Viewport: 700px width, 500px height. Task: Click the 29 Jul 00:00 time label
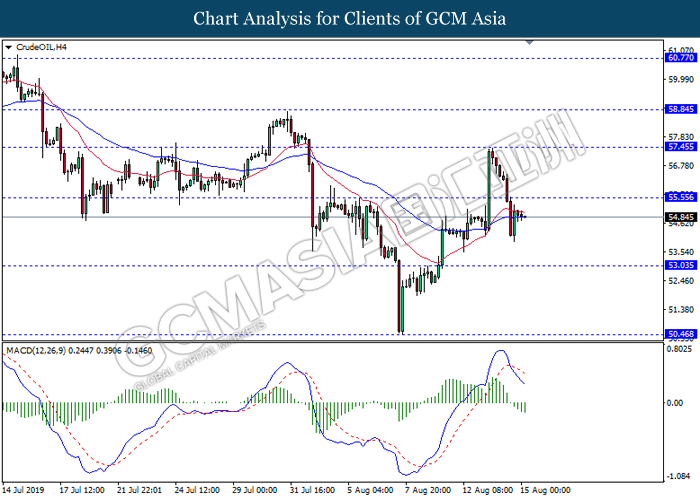point(255,490)
